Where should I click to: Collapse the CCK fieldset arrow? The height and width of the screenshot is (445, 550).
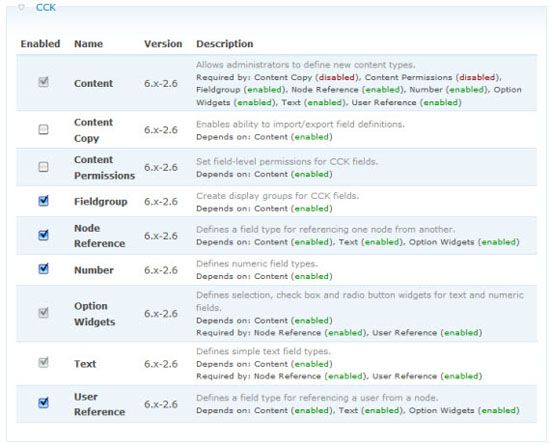click(21, 7)
